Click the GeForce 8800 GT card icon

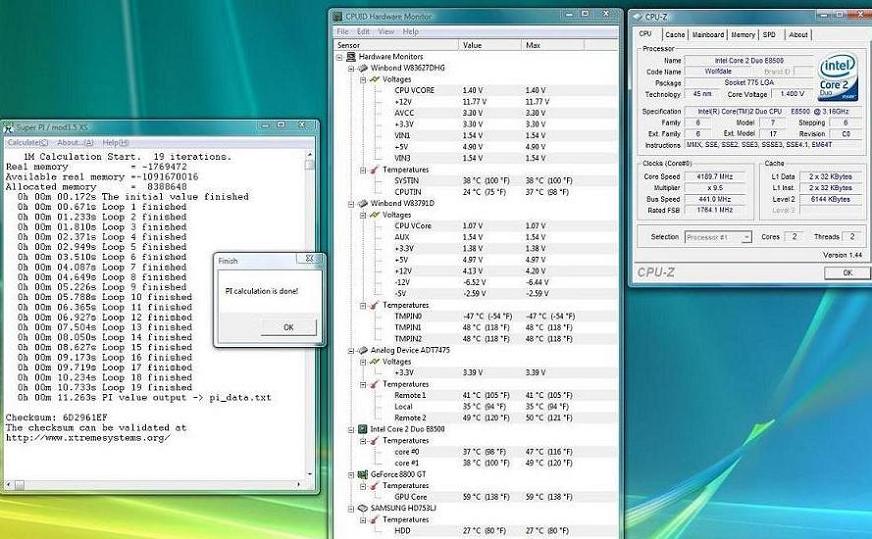[363, 474]
